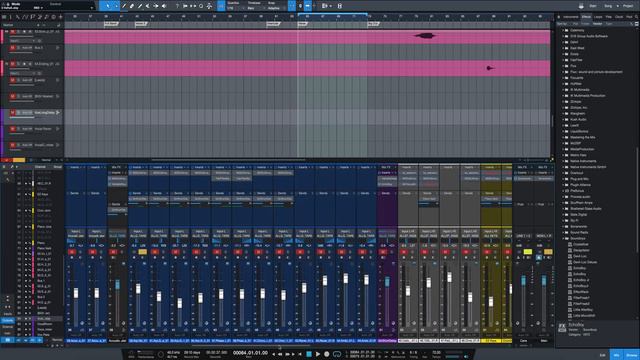The image size is (640, 360).
Task: Sort the browser by Vendor
Action: [597, 24]
